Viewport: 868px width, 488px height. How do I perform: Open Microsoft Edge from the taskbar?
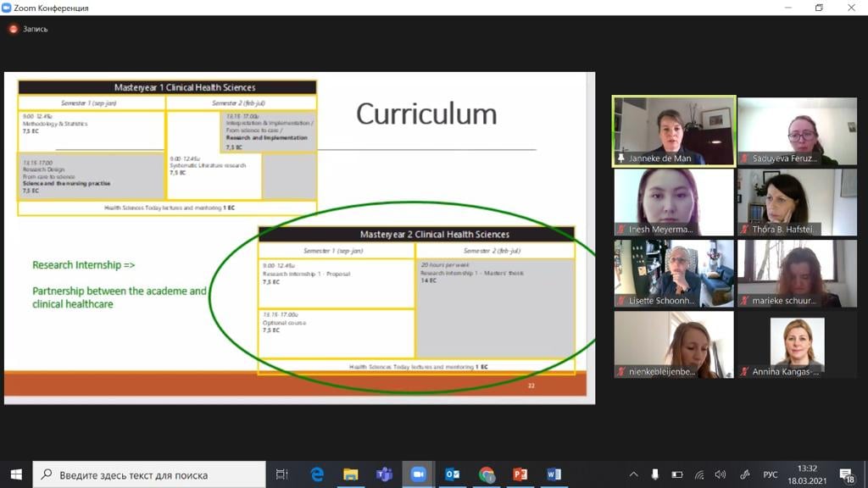click(316, 474)
